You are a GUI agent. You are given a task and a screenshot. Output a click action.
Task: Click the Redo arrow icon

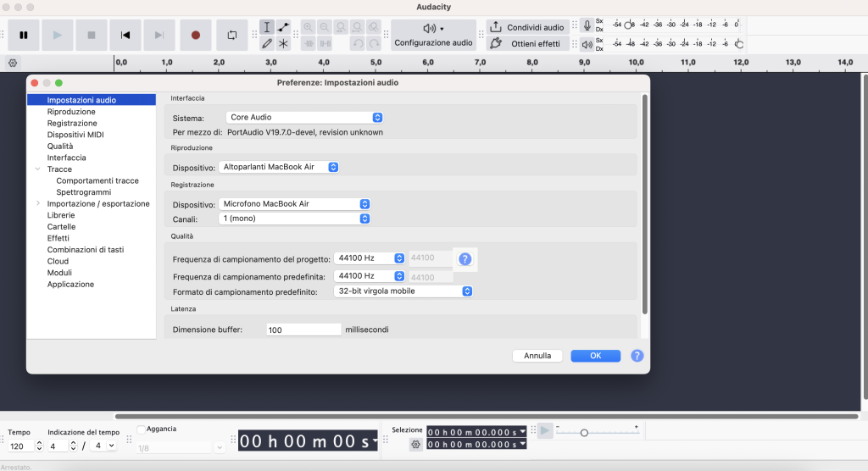[x=374, y=43]
